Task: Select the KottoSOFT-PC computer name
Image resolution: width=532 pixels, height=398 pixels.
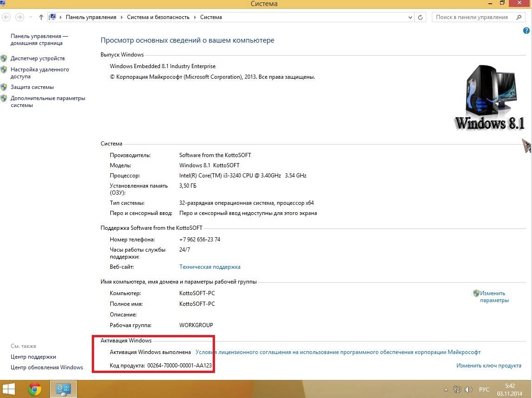Action: pos(197,293)
